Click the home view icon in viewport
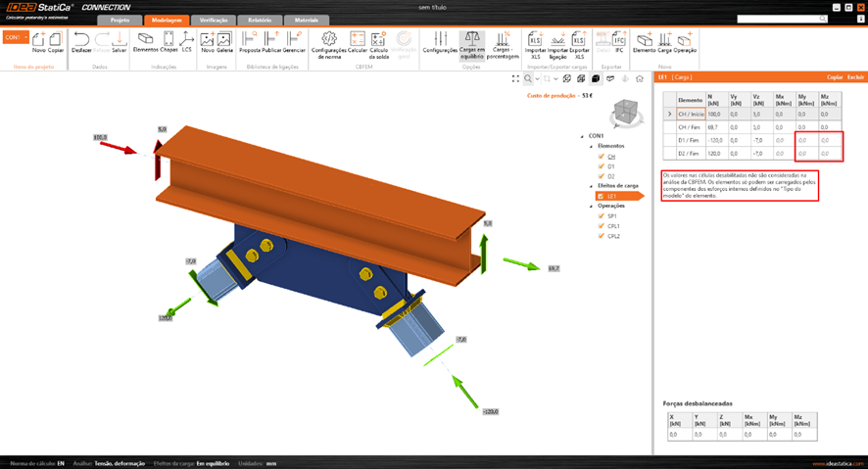Viewport: 868px width, 469px height. point(639,78)
